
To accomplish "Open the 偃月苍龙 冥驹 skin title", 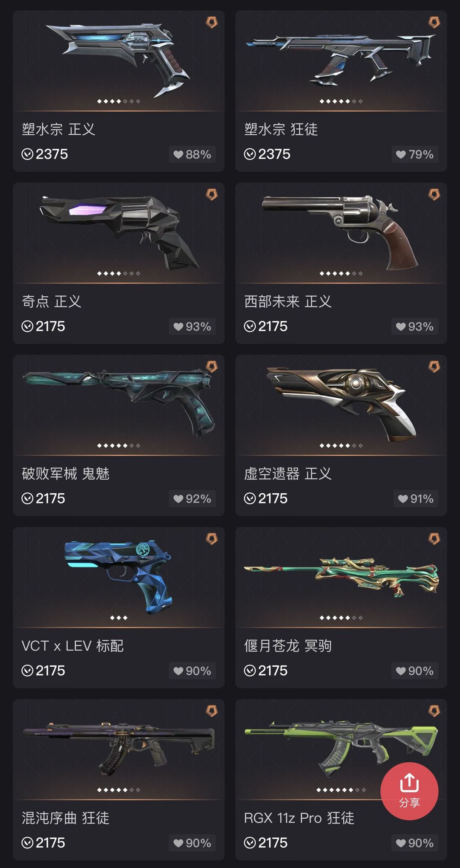I will 287,645.
